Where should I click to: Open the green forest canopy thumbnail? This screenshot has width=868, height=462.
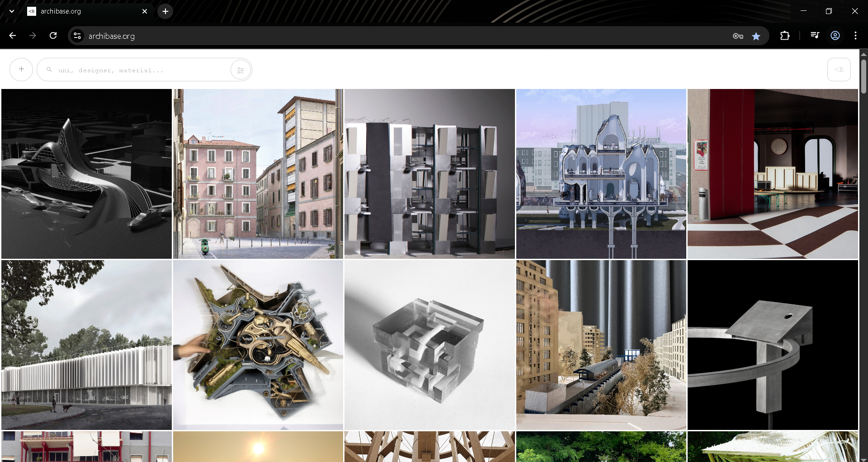601,447
